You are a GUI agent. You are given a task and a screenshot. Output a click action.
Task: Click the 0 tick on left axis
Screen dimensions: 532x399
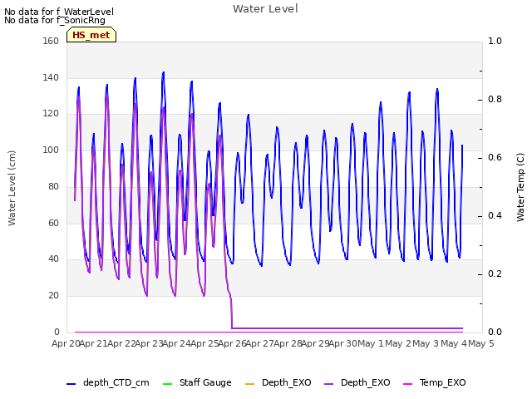click(57, 332)
